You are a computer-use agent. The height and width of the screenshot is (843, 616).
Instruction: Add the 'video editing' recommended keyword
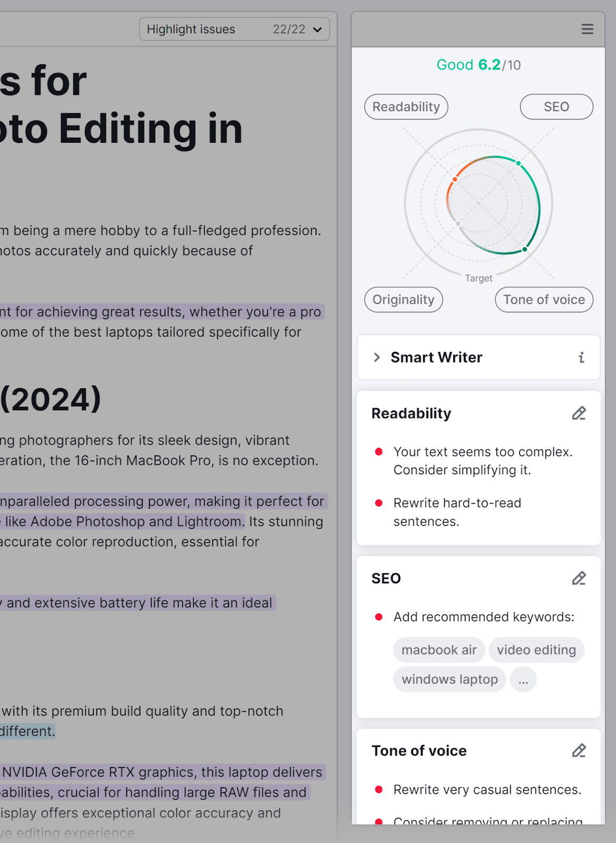pos(536,650)
